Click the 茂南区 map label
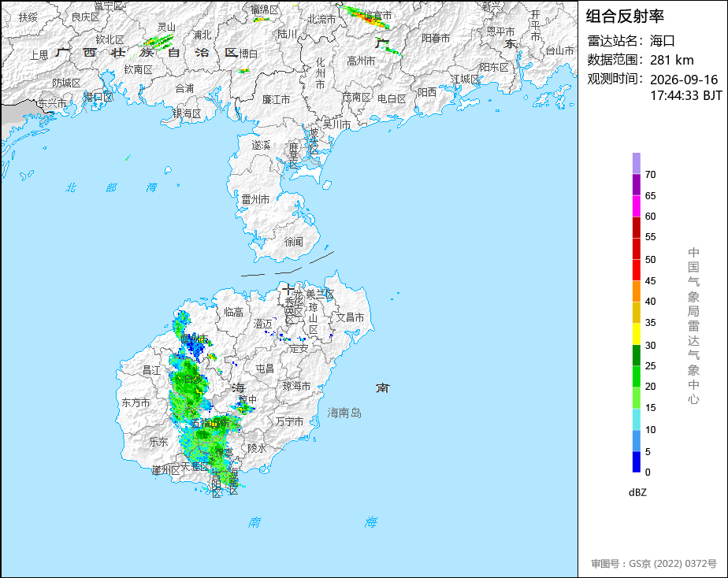 (357, 97)
